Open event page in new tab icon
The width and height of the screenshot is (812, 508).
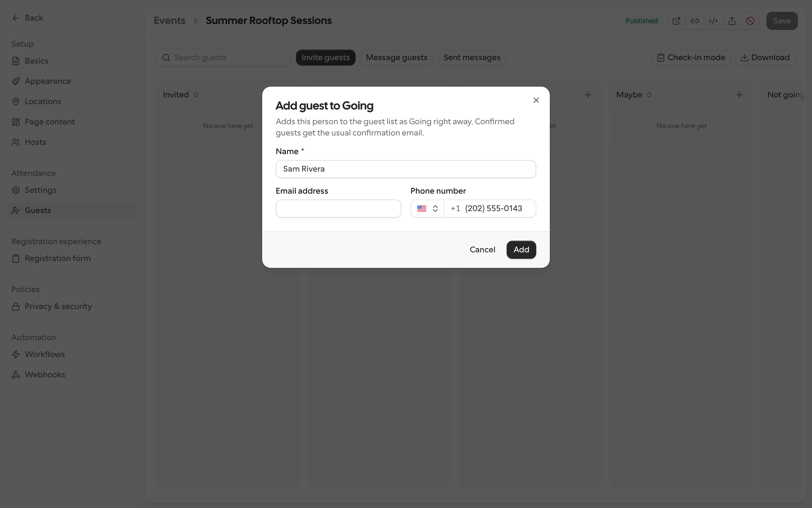(x=676, y=21)
